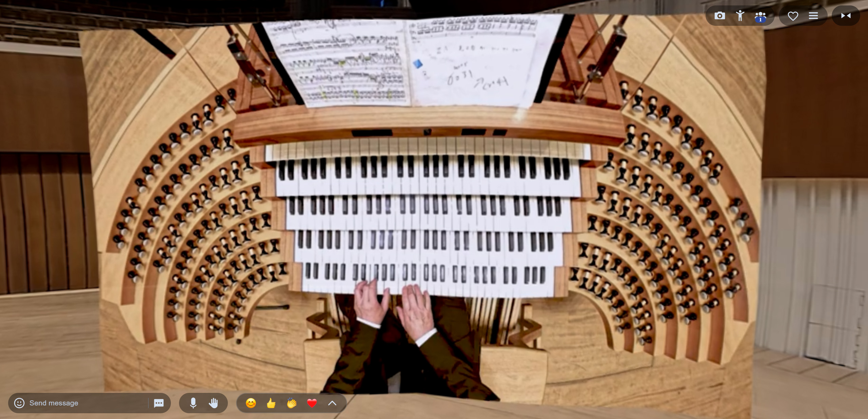
Task: Collapse the top toolbar with arrows button
Action: click(846, 16)
